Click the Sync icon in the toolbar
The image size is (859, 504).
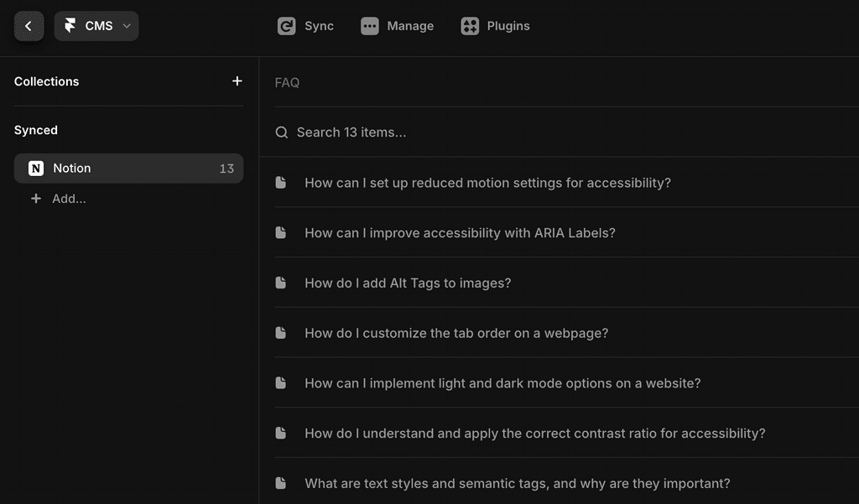pyautogui.click(x=287, y=26)
